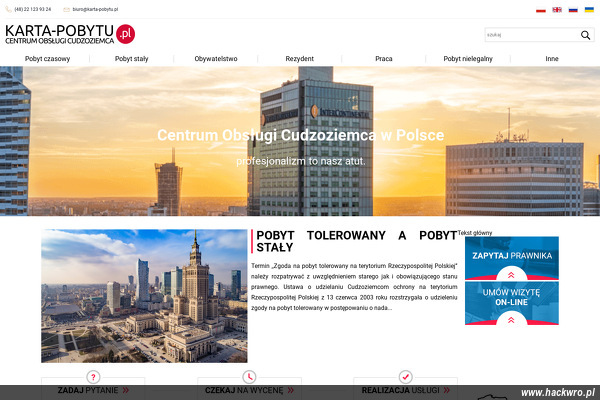
Task: Open the Inne menu item
Action: [x=552, y=59]
